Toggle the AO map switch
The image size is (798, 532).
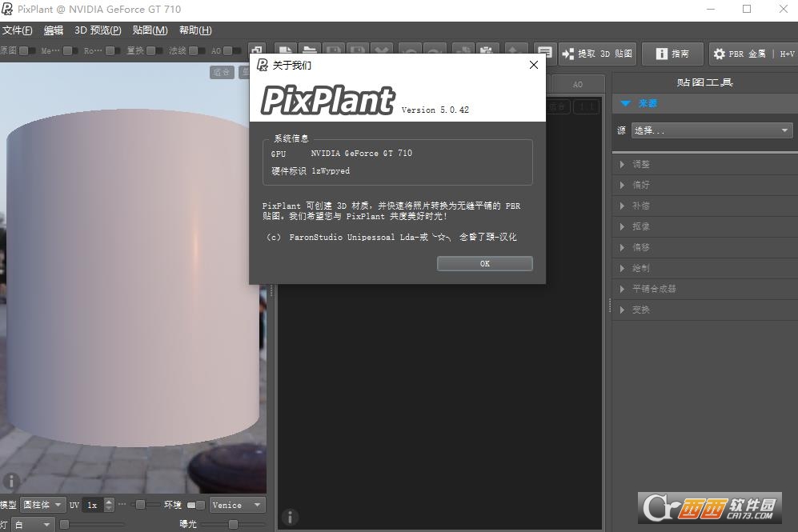pyautogui.click(x=231, y=50)
